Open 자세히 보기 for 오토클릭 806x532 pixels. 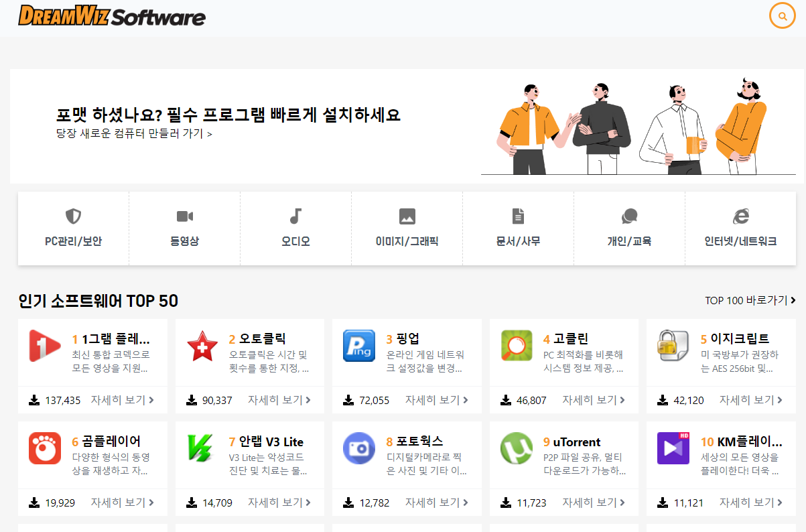(x=279, y=400)
